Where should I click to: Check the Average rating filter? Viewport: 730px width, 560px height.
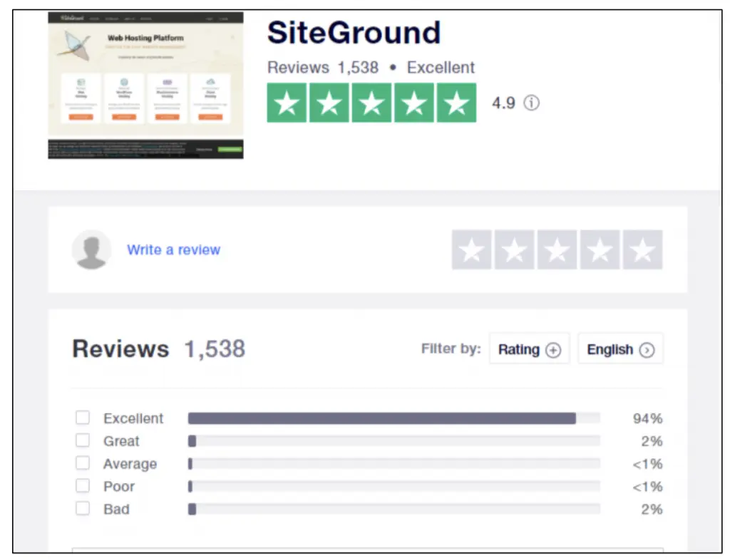click(x=83, y=463)
